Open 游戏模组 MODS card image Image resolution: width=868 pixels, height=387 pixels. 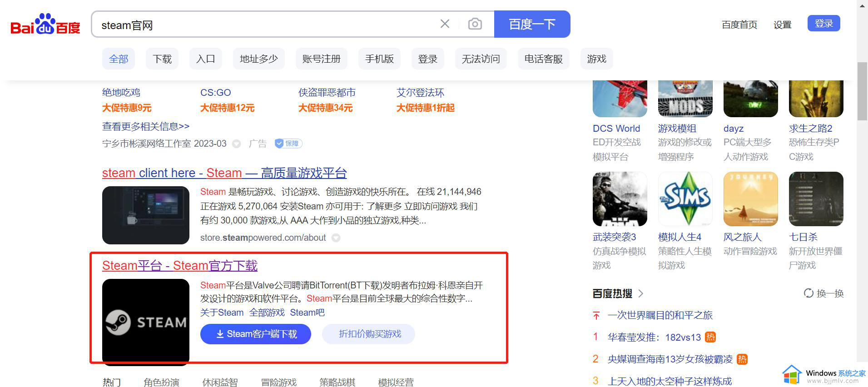pyautogui.click(x=685, y=99)
